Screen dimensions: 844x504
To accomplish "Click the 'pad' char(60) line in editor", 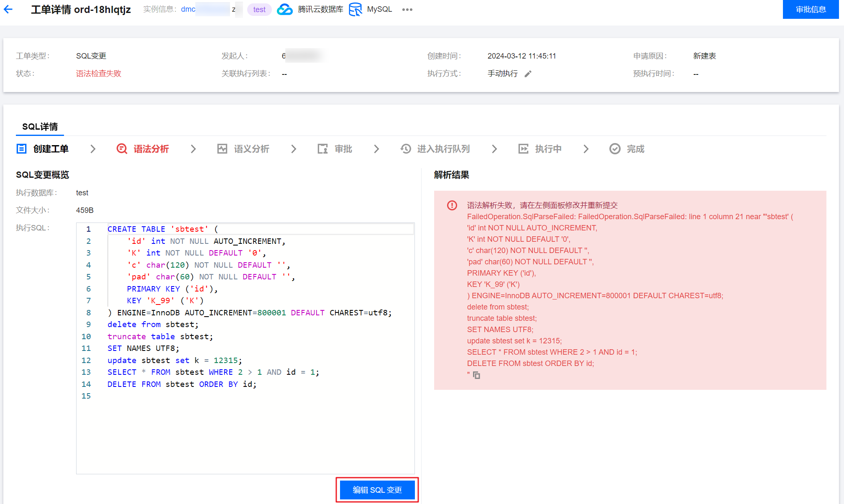I will point(211,277).
